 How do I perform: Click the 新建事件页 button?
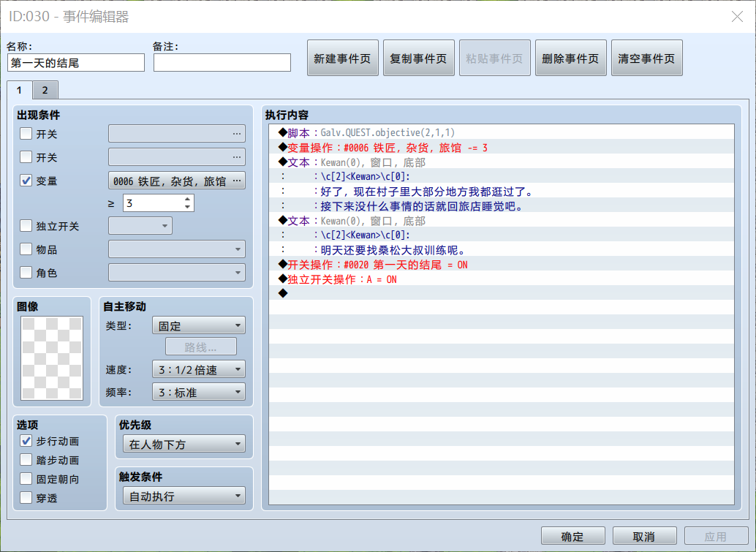coord(342,58)
